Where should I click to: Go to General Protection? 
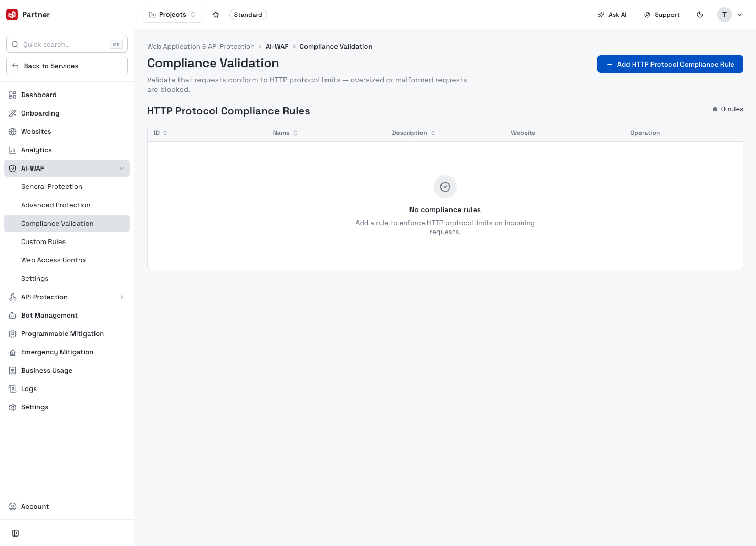pos(67,187)
